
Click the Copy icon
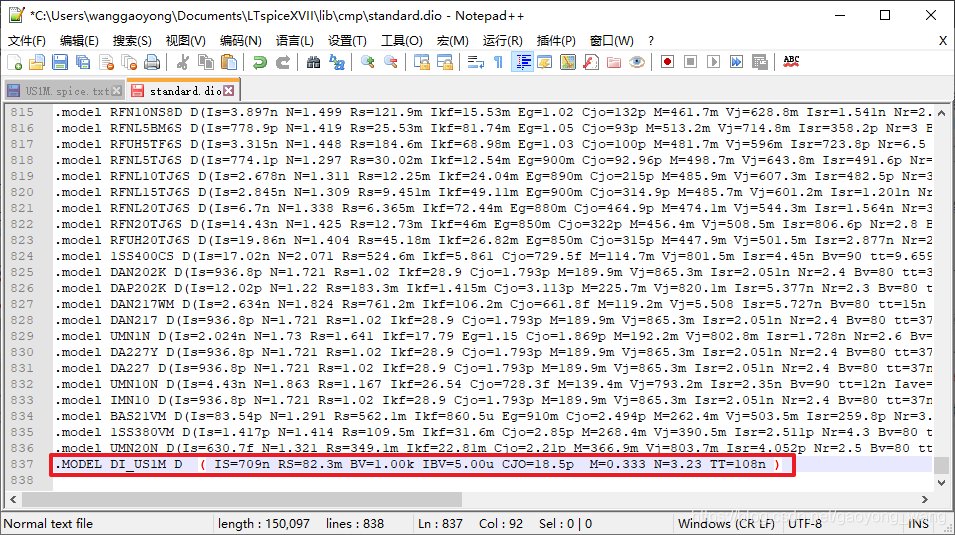[206, 62]
